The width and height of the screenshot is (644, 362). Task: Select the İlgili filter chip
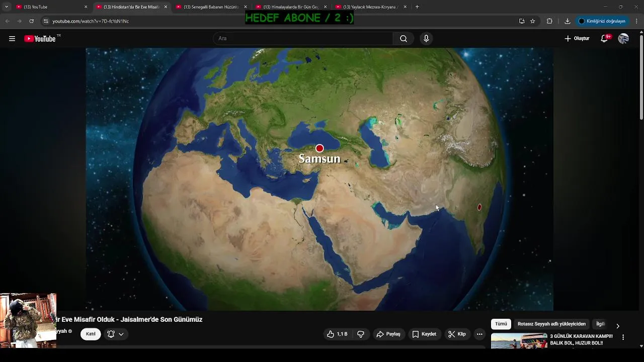coord(600,324)
